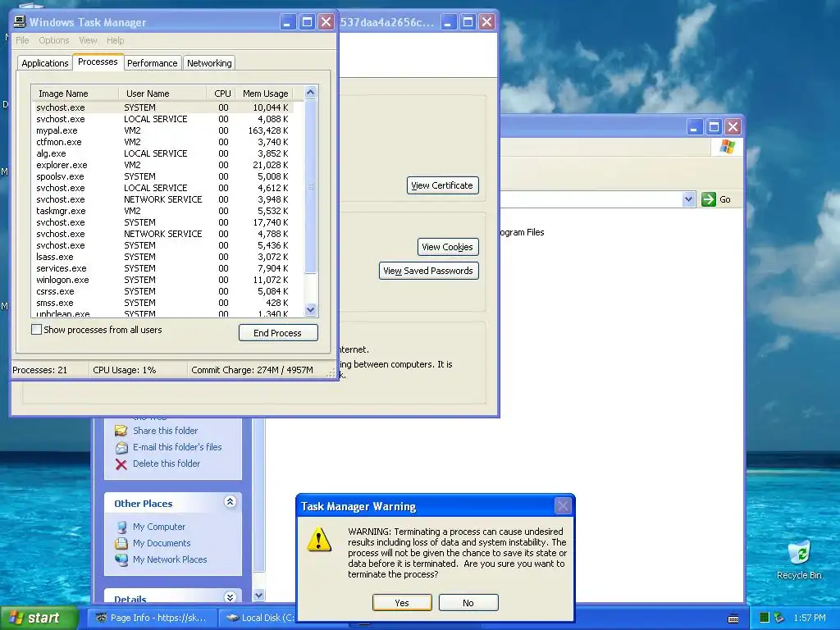Screen dimensions: 840x630
Task: Close the Task Manager Warning dialog
Action: coord(563,505)
